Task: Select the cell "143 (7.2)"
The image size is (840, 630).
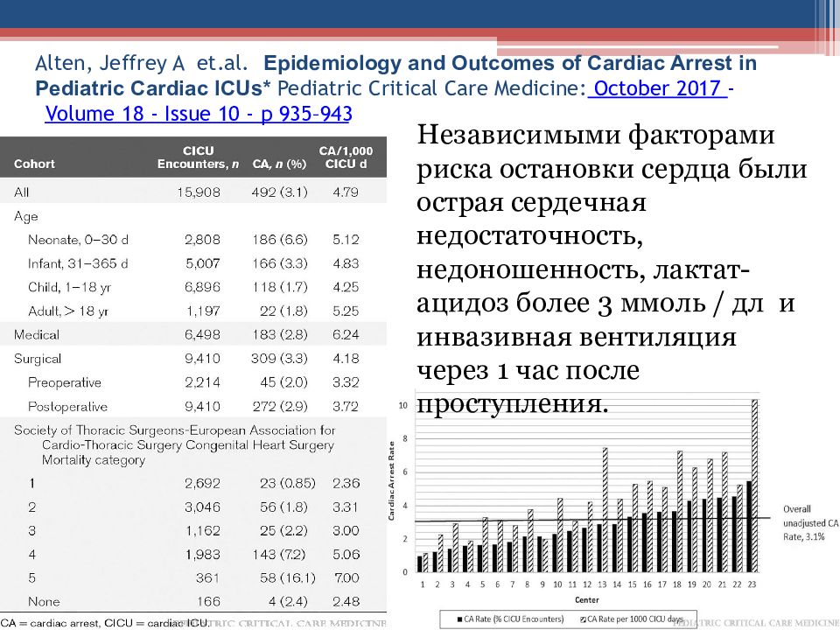Action: pos(280,555)
